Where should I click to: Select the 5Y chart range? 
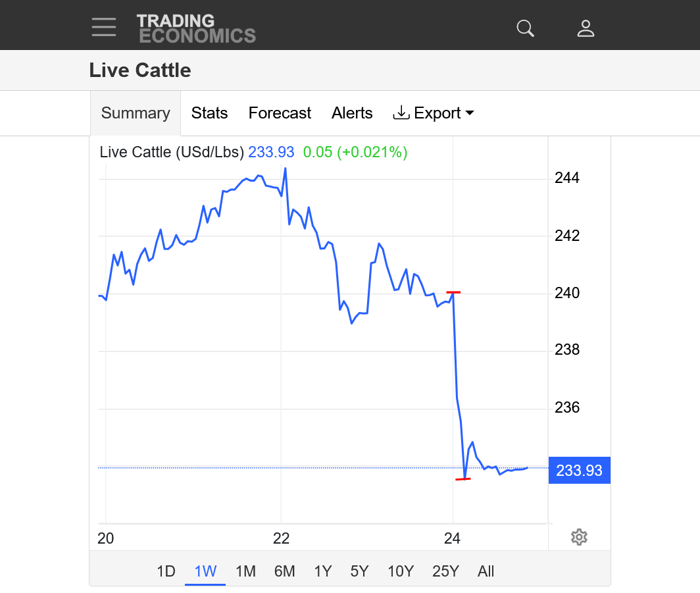pos(359,571)
